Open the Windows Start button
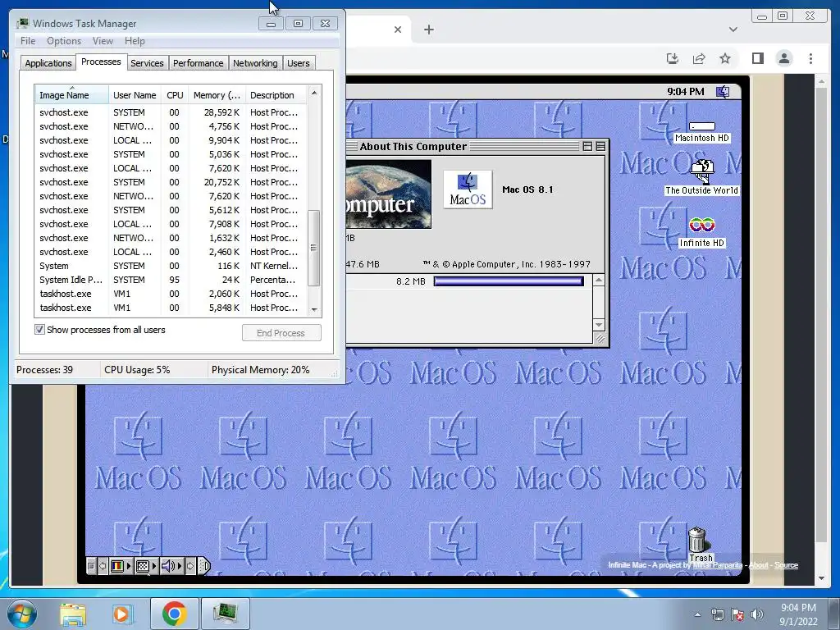The image size is (840, 630). coord(21,614)
